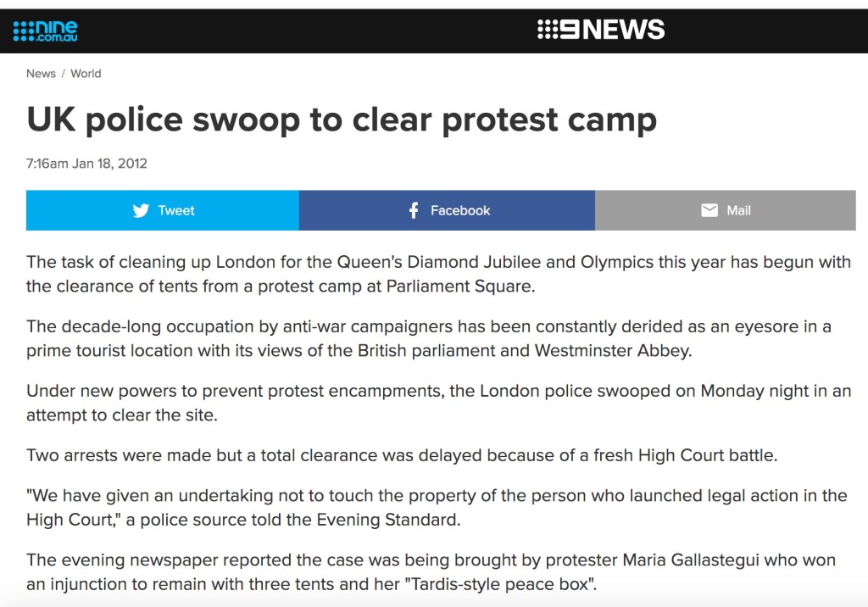Open the 9NEWS logo home link
The width and height of the screenshot is (868, 607).
pos(601,31)
